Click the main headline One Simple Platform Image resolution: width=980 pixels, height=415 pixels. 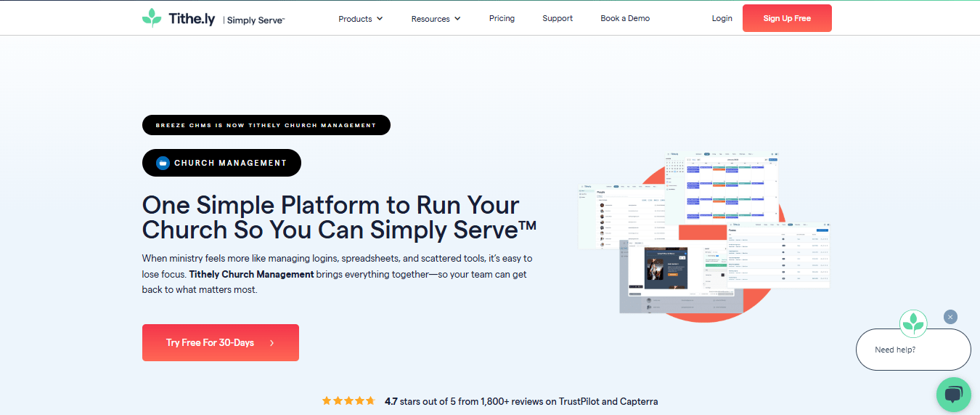(339, 217)
